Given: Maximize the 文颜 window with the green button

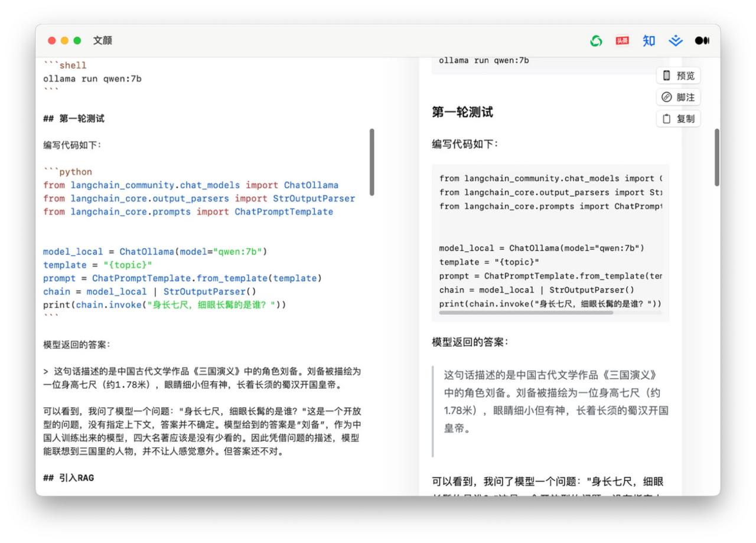Looking at the screenshot, I should 77,41.
